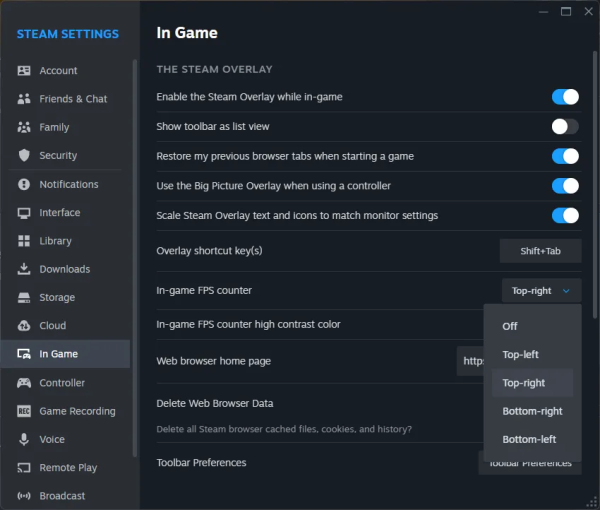This screenshot has height=510, width=600.
Task: Open the Library settings section
Action: 65,241
